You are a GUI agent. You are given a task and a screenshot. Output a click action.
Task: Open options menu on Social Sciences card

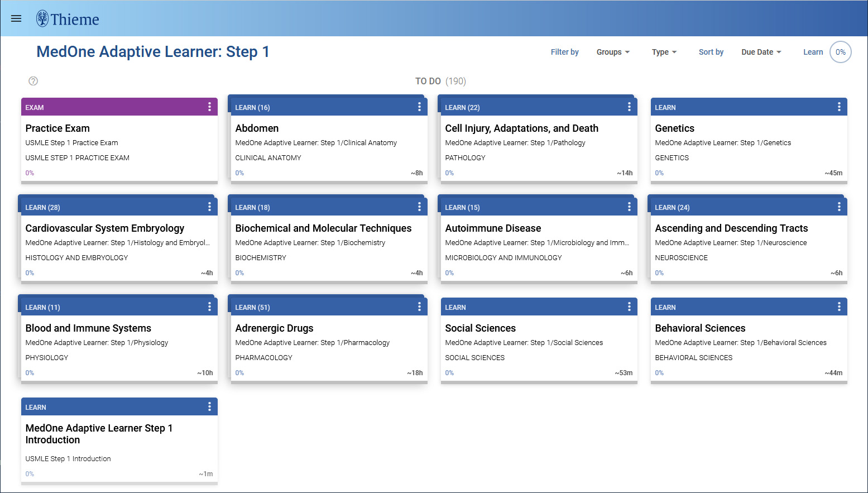[629, 307]
